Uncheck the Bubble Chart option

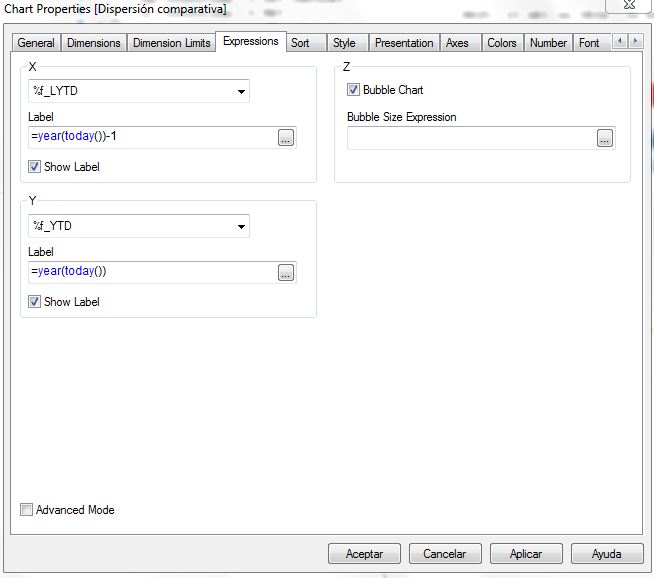(354, 90)
